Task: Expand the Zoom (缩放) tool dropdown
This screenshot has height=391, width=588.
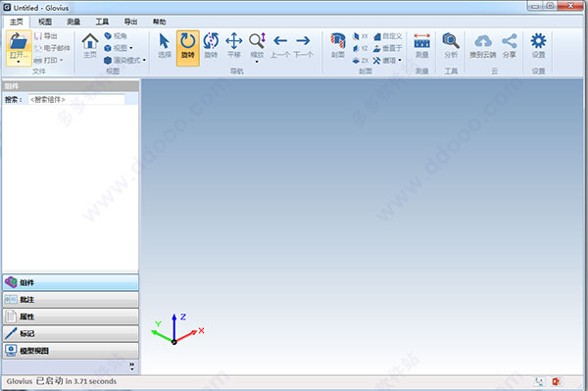Action: pyautogui.click(x=257, y=63)
